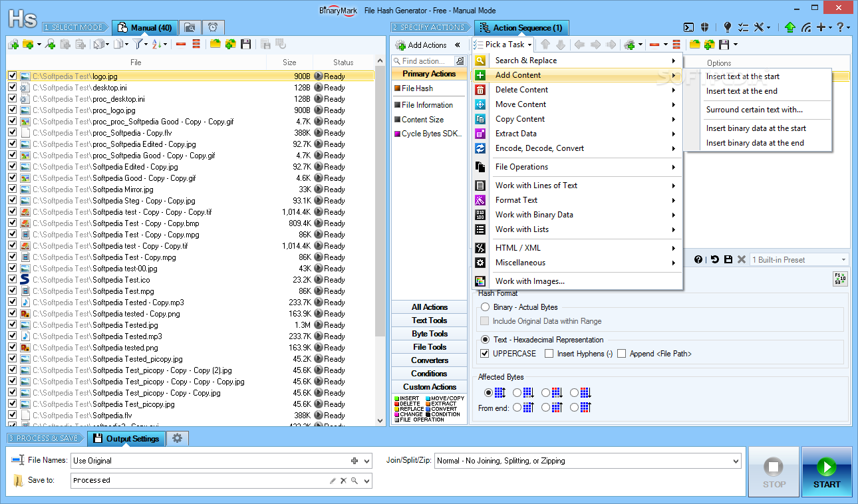Click the Find action search field
Viewport: 858px width, 504px height.
click(424, 61)
